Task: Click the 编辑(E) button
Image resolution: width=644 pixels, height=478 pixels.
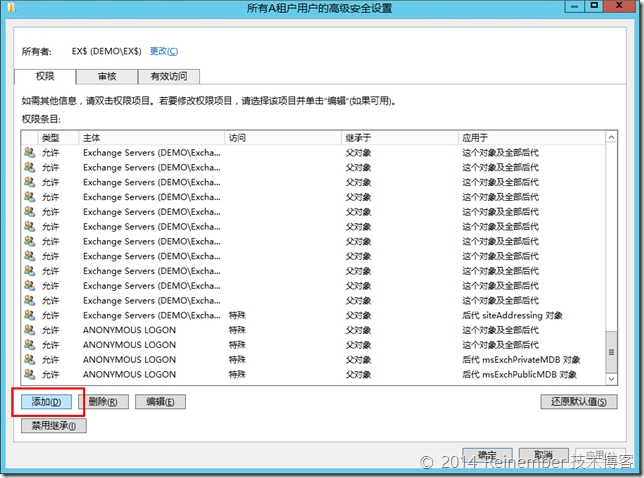Action: pyautogui.click(x=160, y=402)
